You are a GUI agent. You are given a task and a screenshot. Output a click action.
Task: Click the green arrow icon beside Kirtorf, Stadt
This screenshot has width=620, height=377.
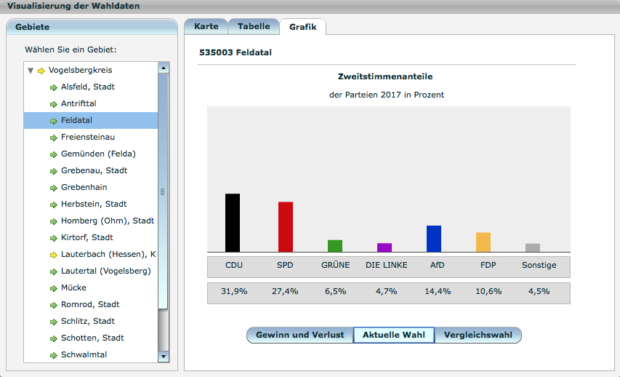(53, 238)
